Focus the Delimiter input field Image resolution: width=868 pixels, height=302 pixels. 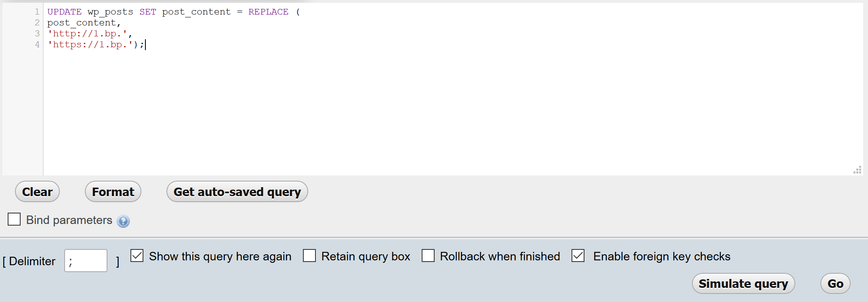86,260
